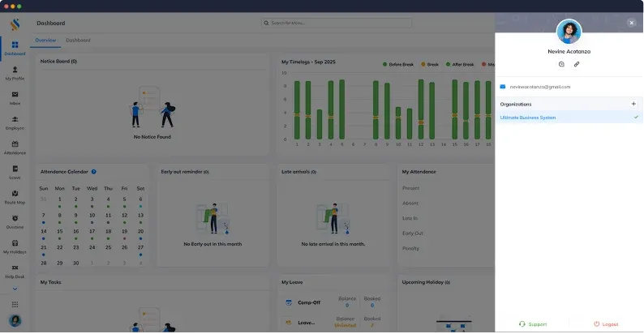Click Late In row in My Attendance
This screenshot has height=334, width=644.
[x=410, y=218]
